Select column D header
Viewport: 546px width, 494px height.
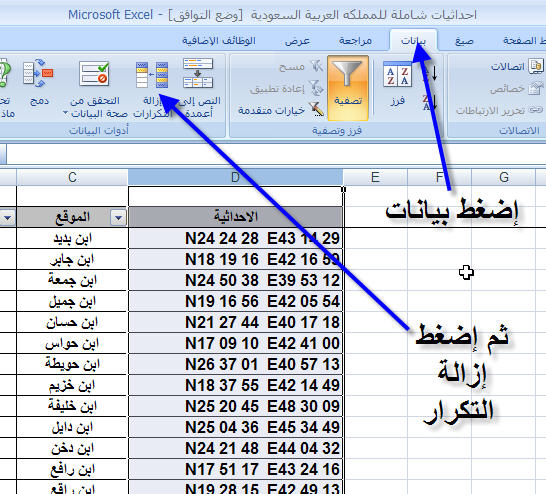235,177
